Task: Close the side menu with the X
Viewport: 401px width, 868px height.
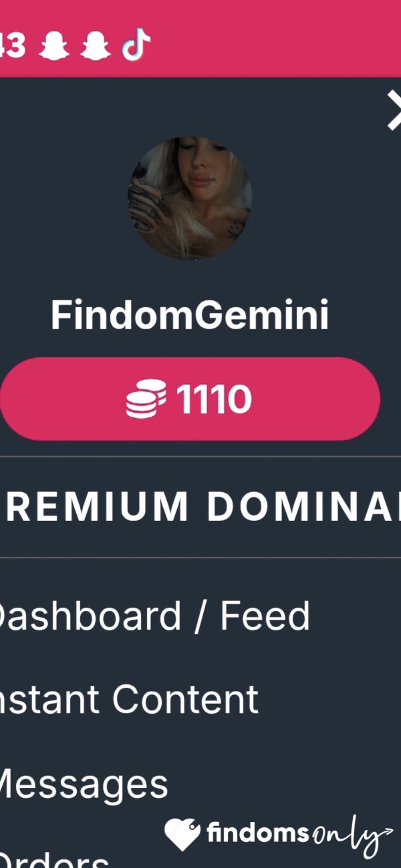Action: [394, 111]
